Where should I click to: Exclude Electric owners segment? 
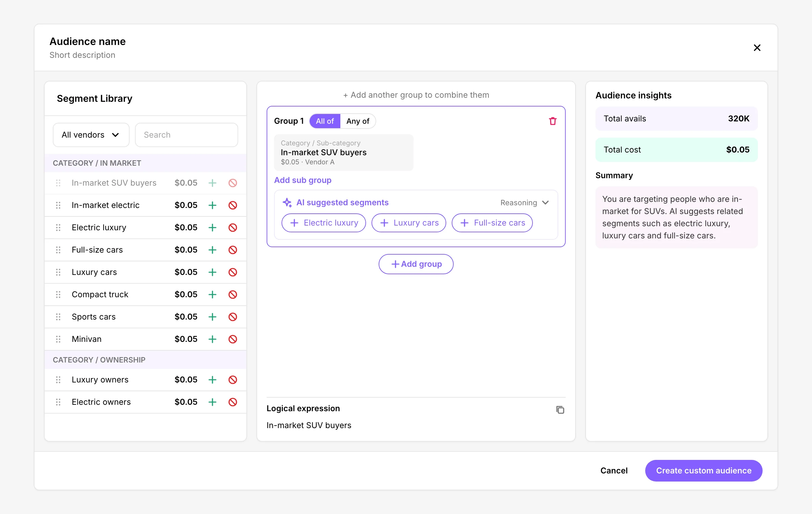pos(233,402)
